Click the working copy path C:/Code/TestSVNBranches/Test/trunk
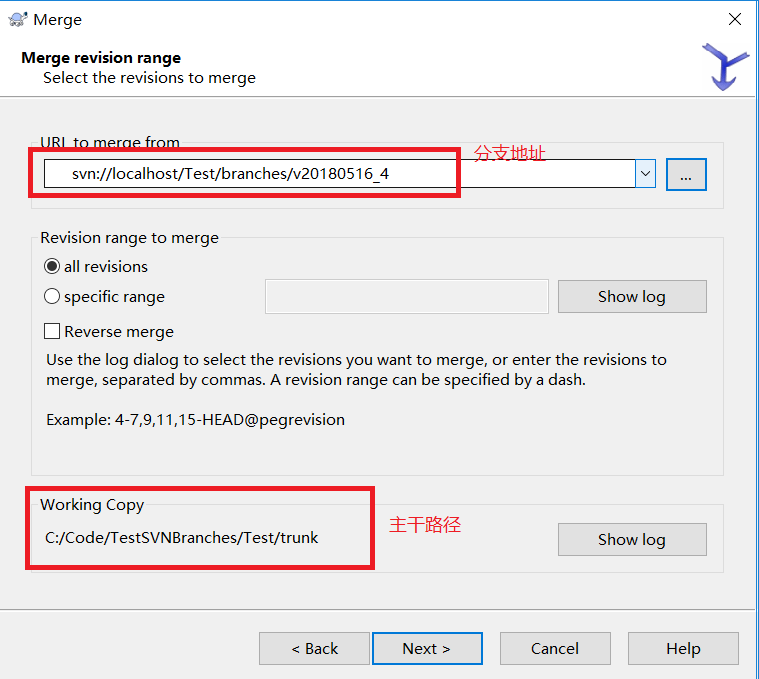This screenshot has width=759, height=679. [182, 538]
